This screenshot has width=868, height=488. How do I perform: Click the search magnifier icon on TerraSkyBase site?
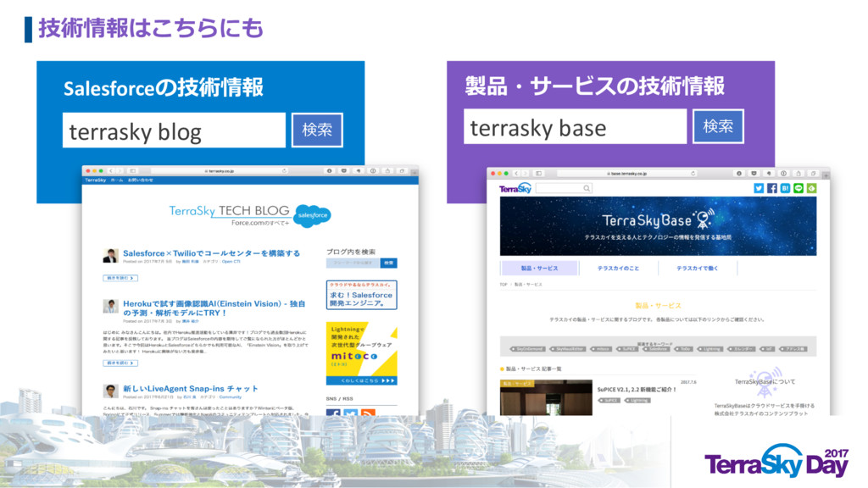[587, 189]
